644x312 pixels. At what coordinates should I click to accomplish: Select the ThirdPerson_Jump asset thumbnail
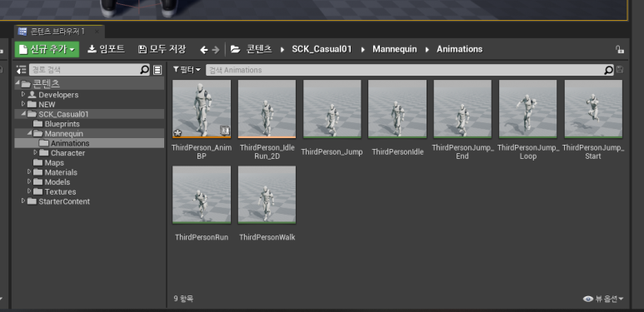coord(332,109)
